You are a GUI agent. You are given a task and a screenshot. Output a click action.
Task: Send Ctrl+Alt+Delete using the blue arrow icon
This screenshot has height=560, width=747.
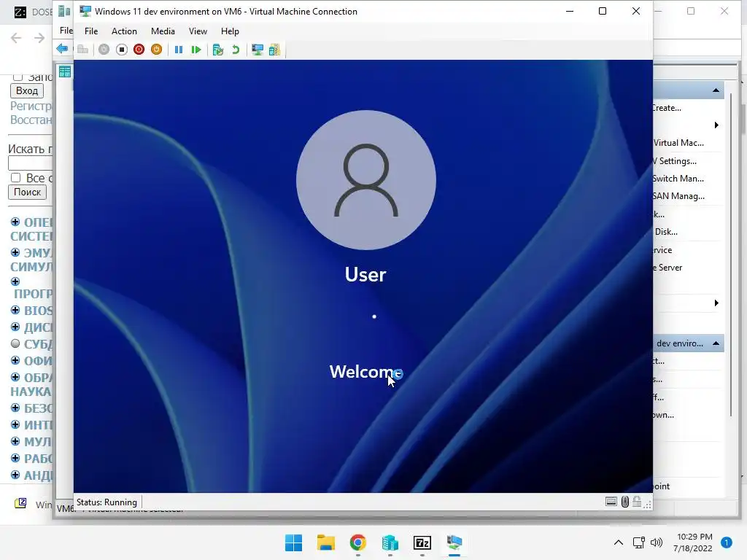tap(62, 49)
